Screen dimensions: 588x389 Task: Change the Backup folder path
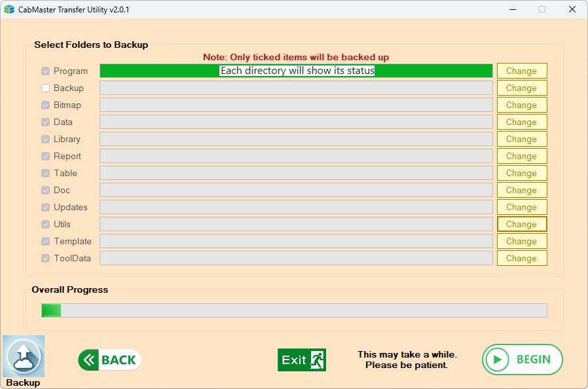[521, 88]
